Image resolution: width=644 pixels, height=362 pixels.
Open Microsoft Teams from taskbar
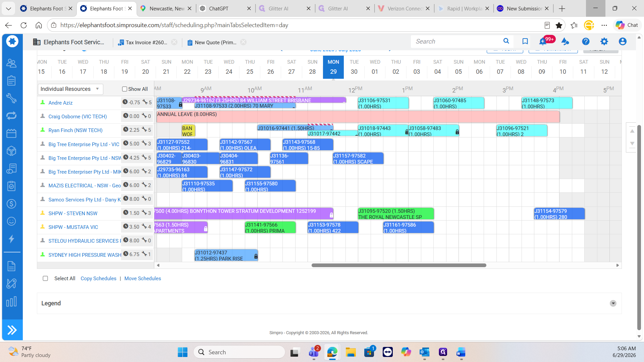(314, 352)
